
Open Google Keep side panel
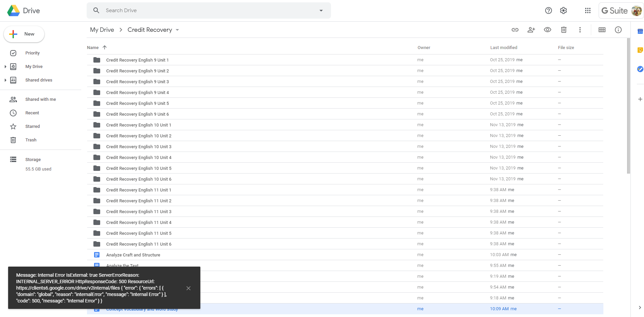640,50
